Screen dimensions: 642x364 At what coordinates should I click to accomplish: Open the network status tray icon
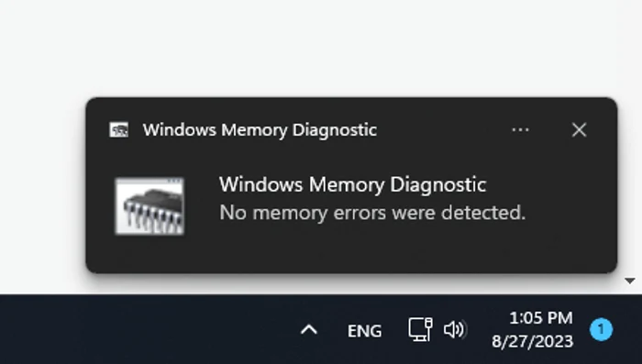tap(420, 329)
